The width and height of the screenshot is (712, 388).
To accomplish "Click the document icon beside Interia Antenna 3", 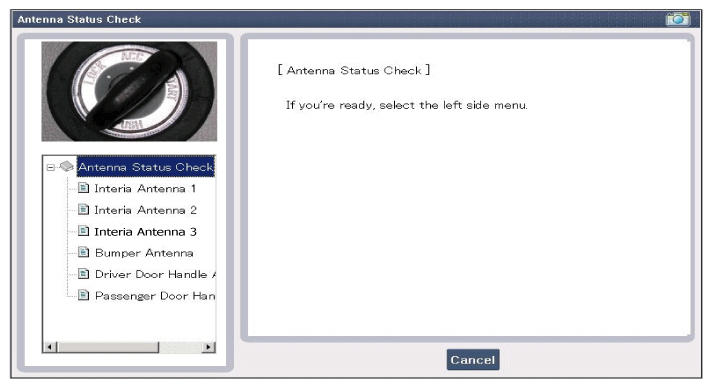I will coord(83,231).
